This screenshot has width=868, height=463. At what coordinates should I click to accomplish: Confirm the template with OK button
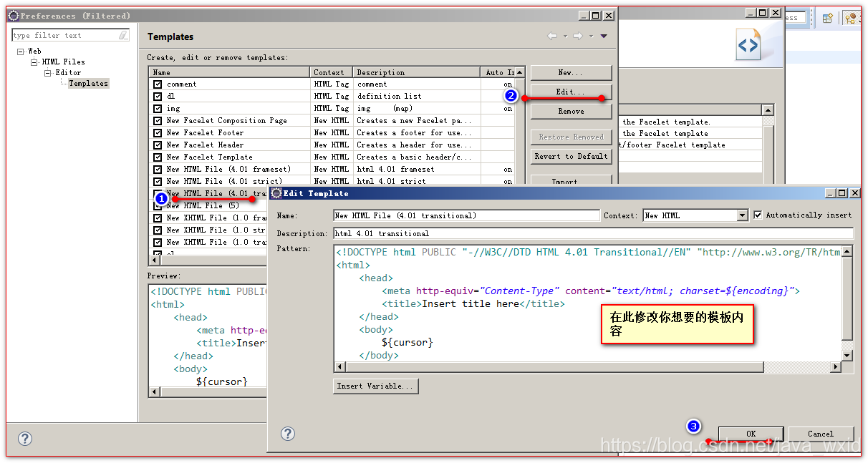751,434
